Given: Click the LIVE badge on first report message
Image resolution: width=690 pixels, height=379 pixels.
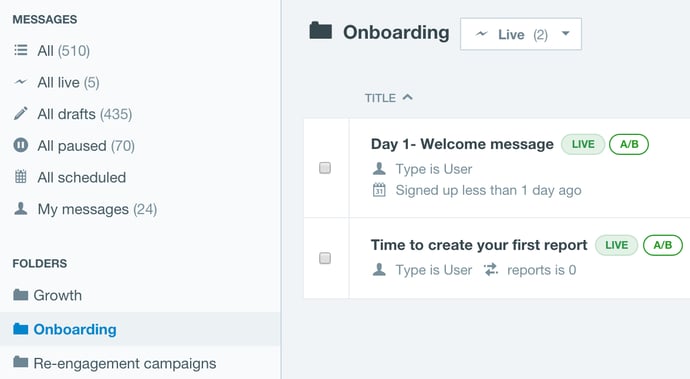Looking at the screenshot, I should pyautogui.click(x=616, y=245).
